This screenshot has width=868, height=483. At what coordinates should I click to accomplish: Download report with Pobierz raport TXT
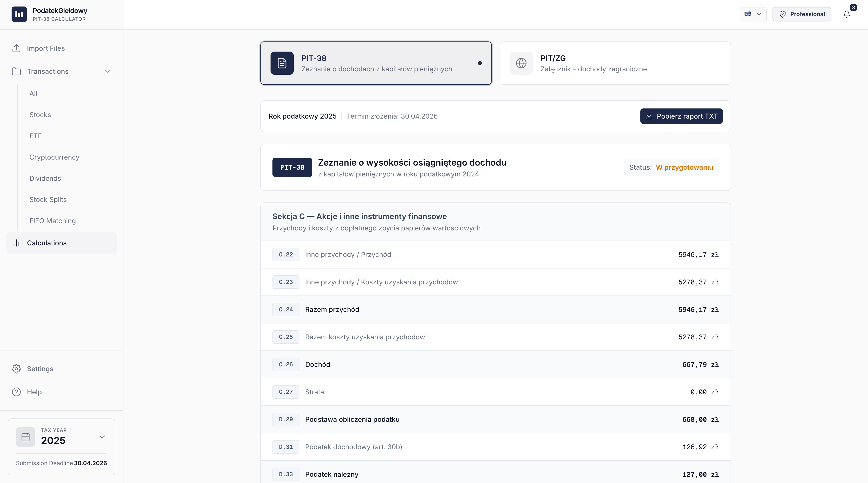tap(681, 116)
